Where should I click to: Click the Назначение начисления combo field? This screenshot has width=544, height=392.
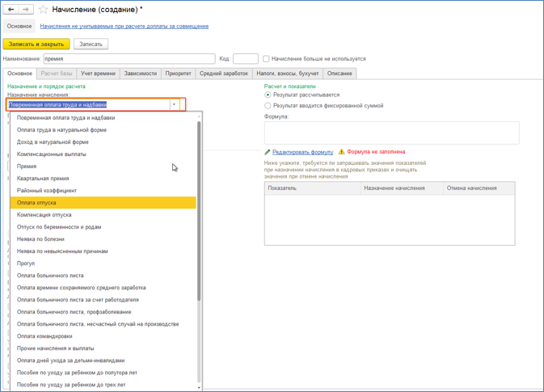(x=88, y=104)
